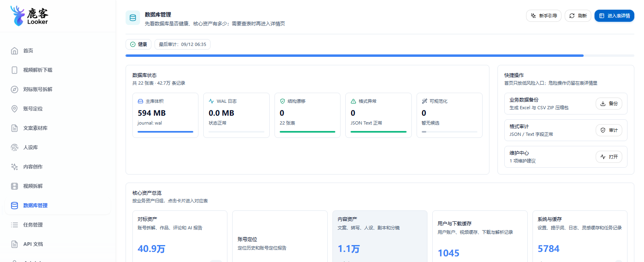Viewport: 644px width, 262px height.
Task: Click the 1045 count
Action: (448, 253)
